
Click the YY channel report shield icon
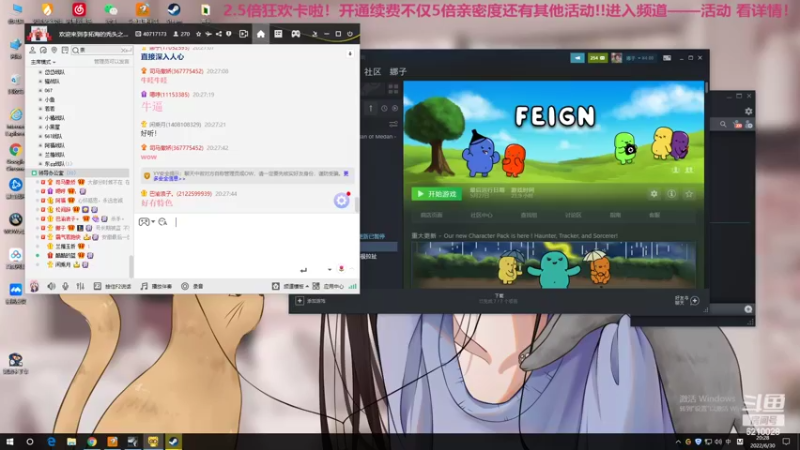229,34
